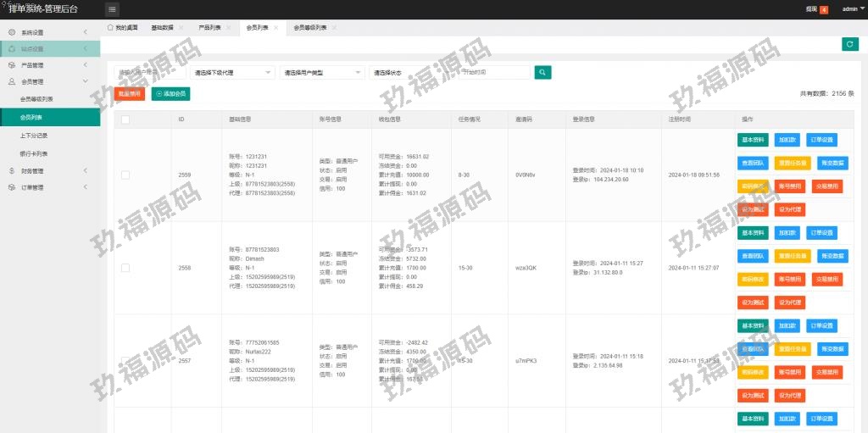Check the row checkbox for member ID 2559
This screenshot has width=868, height=433.
tap(125, 175)
